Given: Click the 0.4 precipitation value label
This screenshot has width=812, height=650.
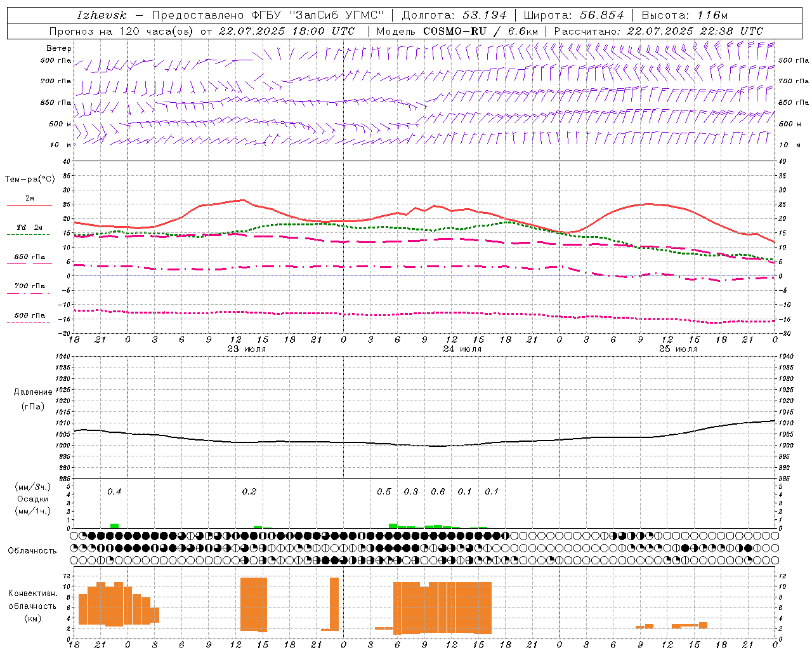Looking at the screenshot, I should [114, 491].
